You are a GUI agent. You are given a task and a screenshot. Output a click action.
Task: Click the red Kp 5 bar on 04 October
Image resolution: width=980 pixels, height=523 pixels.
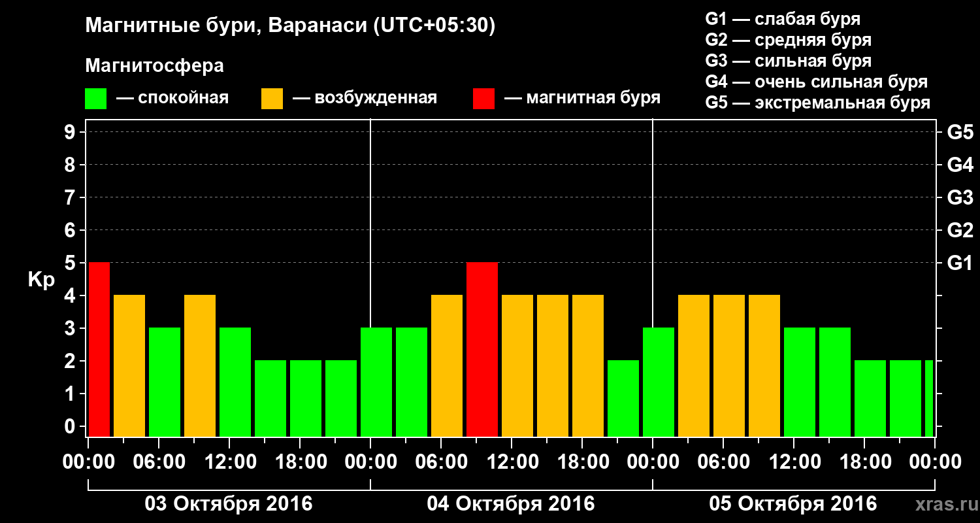pyautogui.click(x=482, y=349)
